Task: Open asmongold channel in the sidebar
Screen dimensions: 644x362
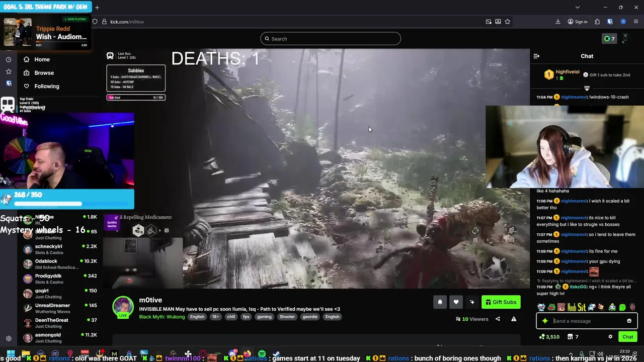Action: [x=59, y=337]
